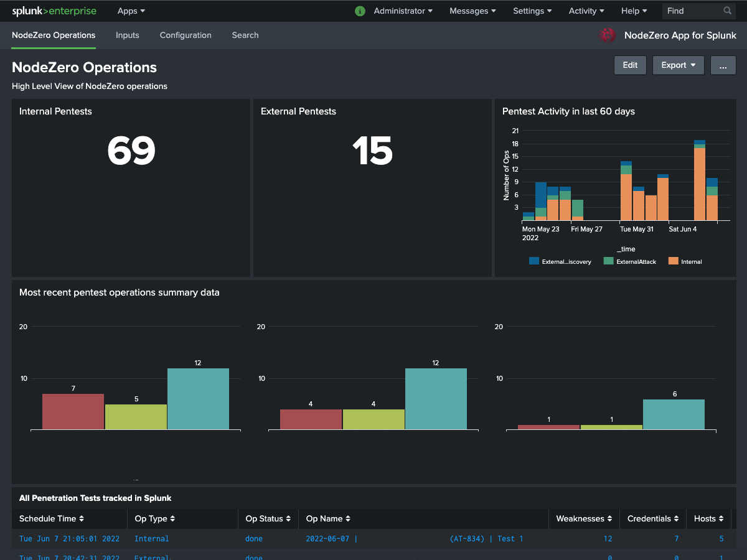Click the teal bar labeled 6
The height and width of the screenshot is (560, 747).
click(674, 414)
